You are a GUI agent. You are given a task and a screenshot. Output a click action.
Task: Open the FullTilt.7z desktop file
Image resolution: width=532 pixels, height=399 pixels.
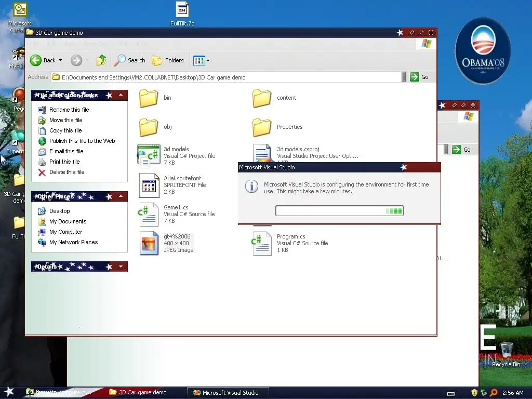[x=182, y=14]
